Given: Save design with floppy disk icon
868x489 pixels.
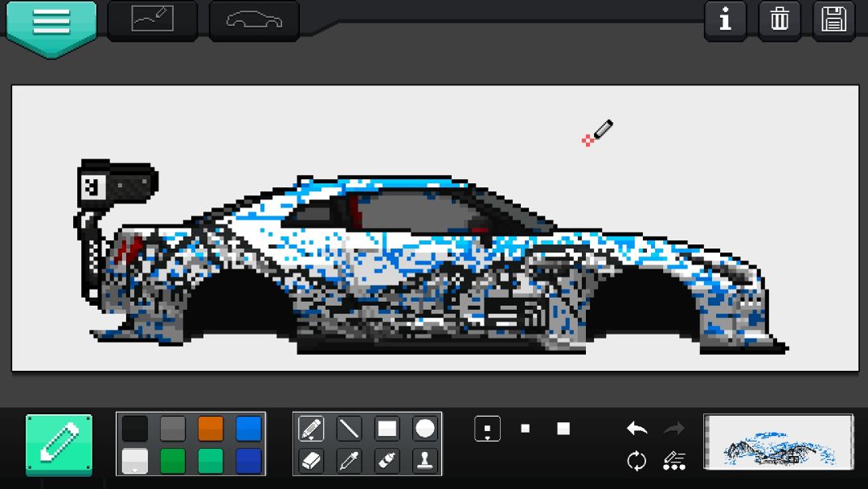Looking at the screenshot, I should point(833,20).
